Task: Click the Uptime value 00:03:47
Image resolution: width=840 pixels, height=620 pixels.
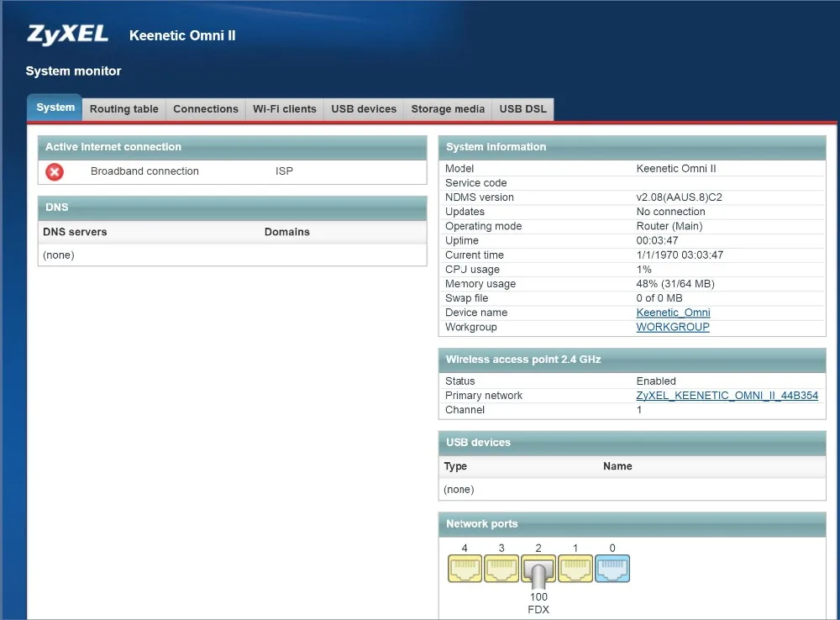Action: pos(658,240)
